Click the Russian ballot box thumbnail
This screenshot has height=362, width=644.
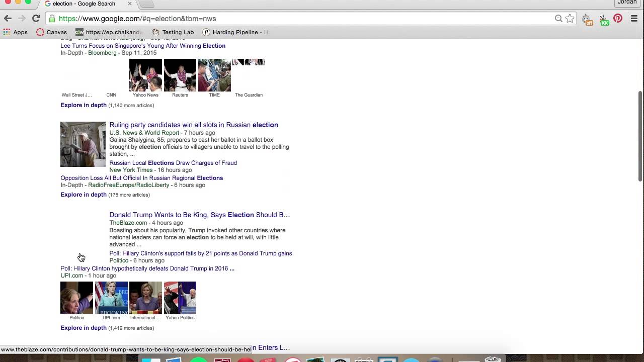[83, 144]
